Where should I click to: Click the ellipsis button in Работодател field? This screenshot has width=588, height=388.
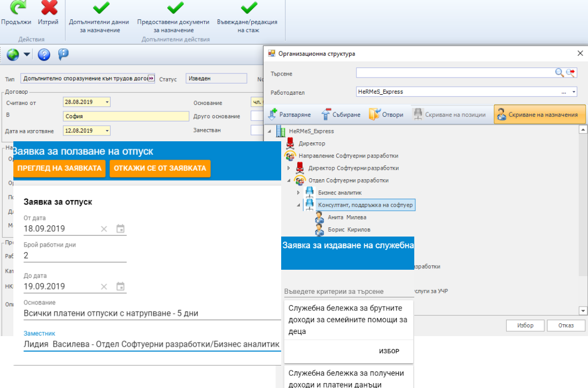[564, 92]
